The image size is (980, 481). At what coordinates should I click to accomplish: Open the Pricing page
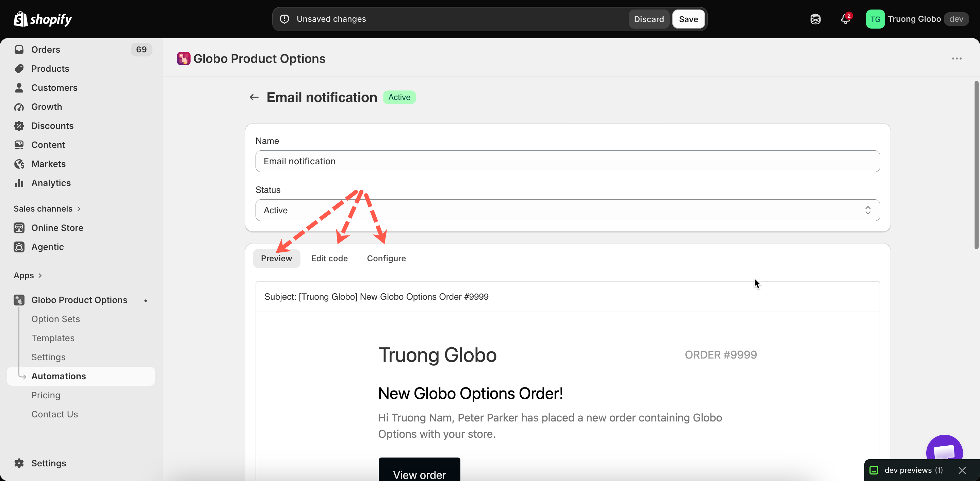click(46, 395)
